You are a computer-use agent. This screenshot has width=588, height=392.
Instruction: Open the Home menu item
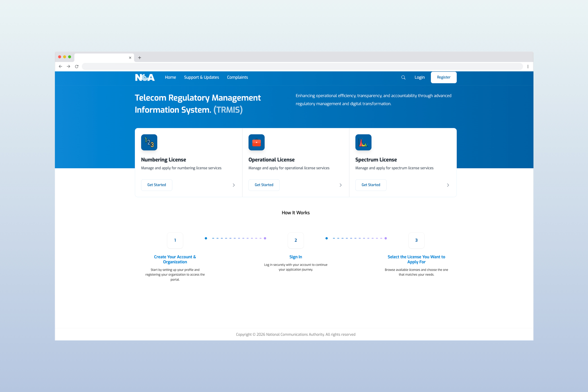[170, 77]
